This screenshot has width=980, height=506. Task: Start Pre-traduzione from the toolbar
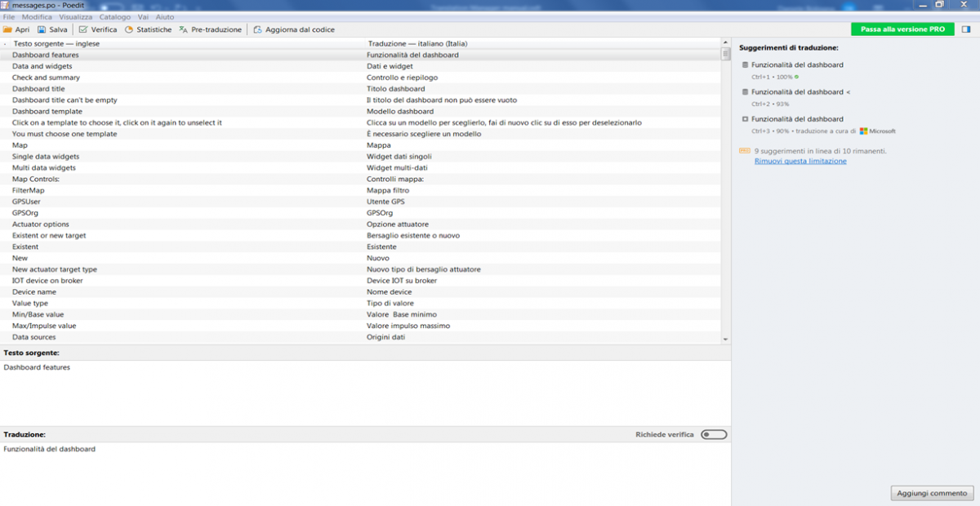[x=184, y=29]
